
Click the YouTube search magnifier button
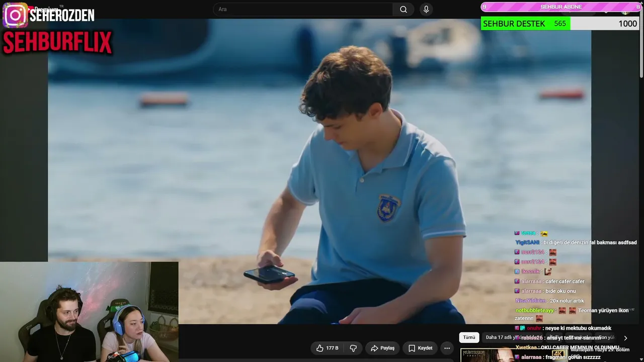(x=404, y=9)
